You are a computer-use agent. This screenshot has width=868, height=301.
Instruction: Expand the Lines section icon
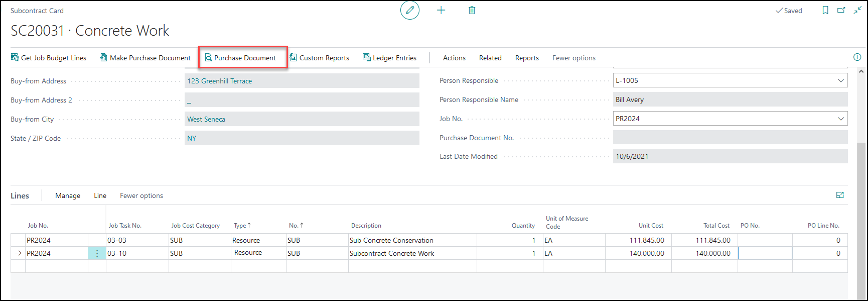point(840,195)
